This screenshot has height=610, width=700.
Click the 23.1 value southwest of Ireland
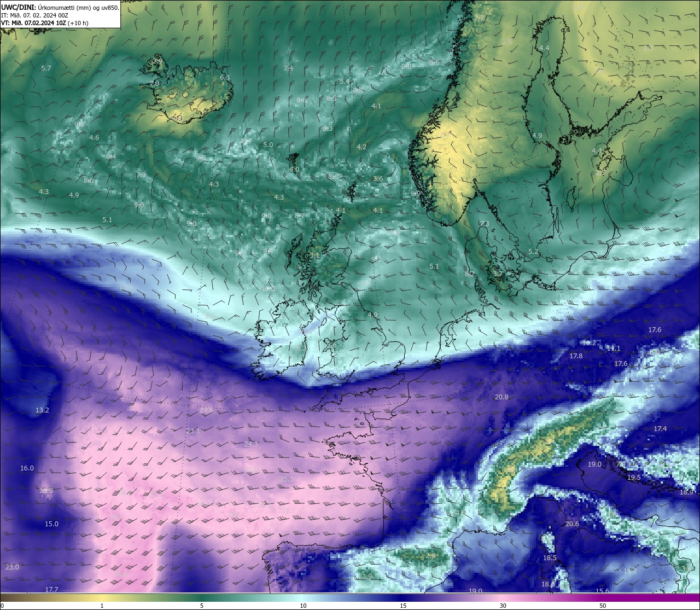[x=193, y=431]
